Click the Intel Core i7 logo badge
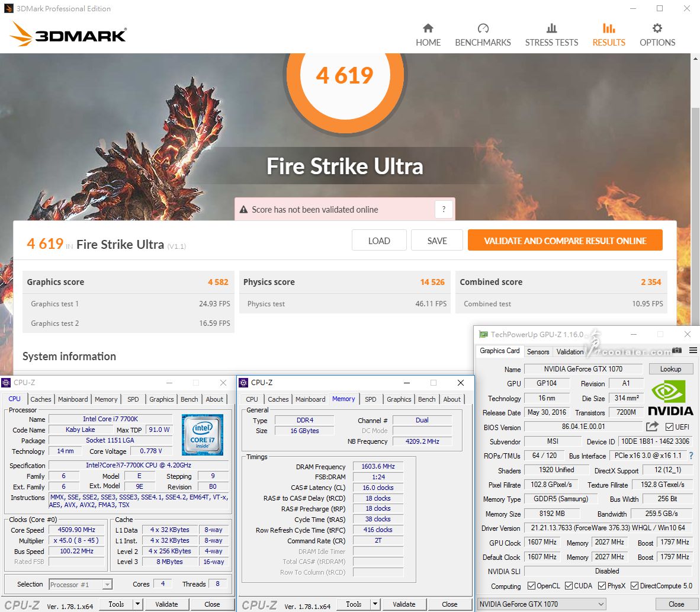The height and width of the screenshot is (612, 700). [202, 435]
